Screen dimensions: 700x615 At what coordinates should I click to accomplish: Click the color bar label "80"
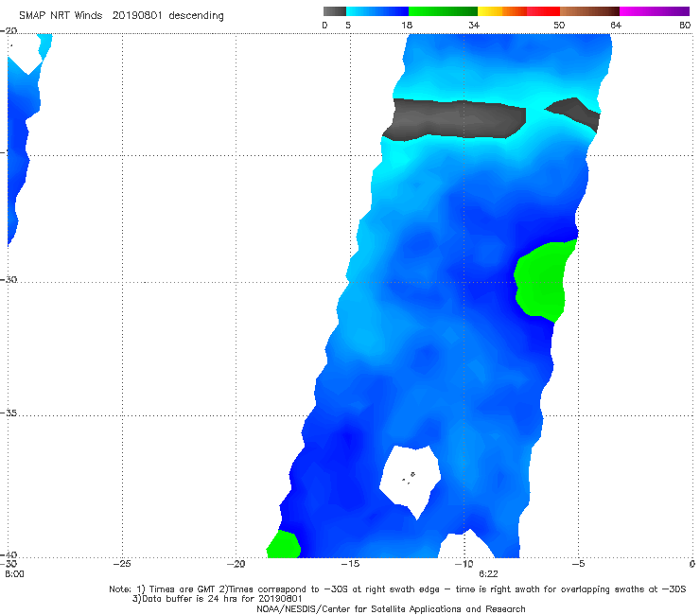pyautogui.click(x=685, y=26)
